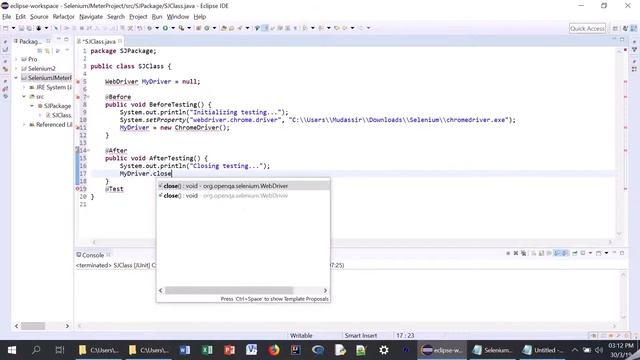This screenshot has width=640, height=360.
Task: Close the SJClass.java editor tab
Action: point(120,41)
